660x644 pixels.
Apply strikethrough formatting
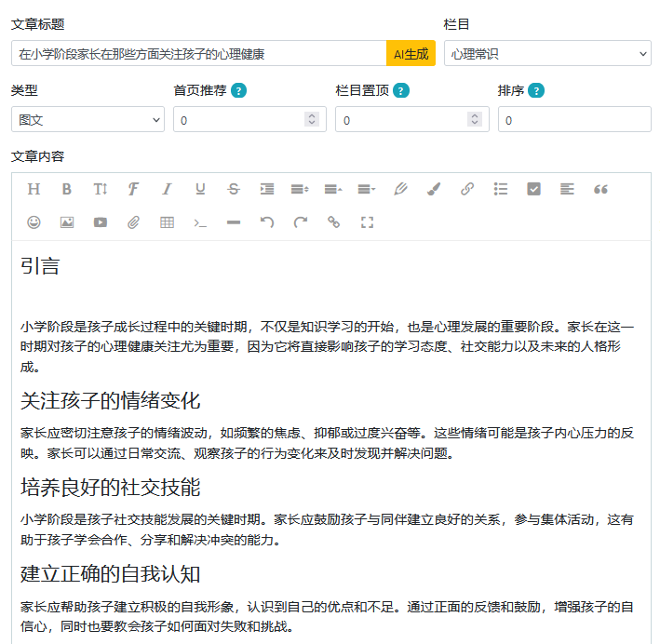coord(234,189)
